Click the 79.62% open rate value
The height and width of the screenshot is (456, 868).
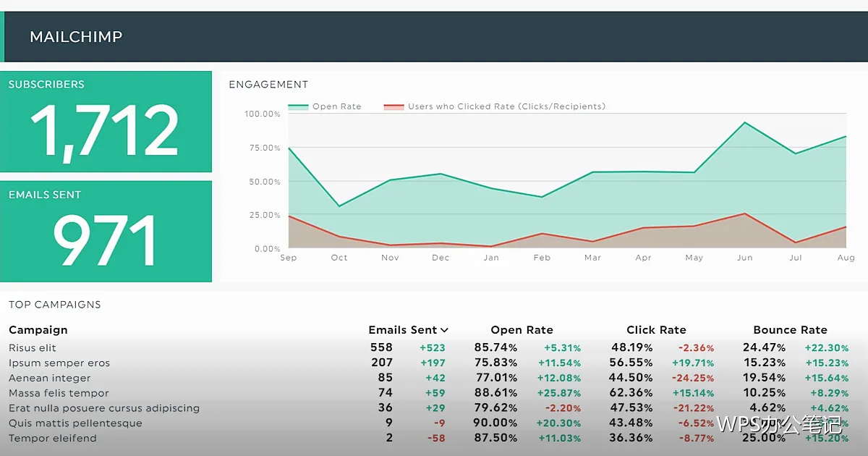496,408
